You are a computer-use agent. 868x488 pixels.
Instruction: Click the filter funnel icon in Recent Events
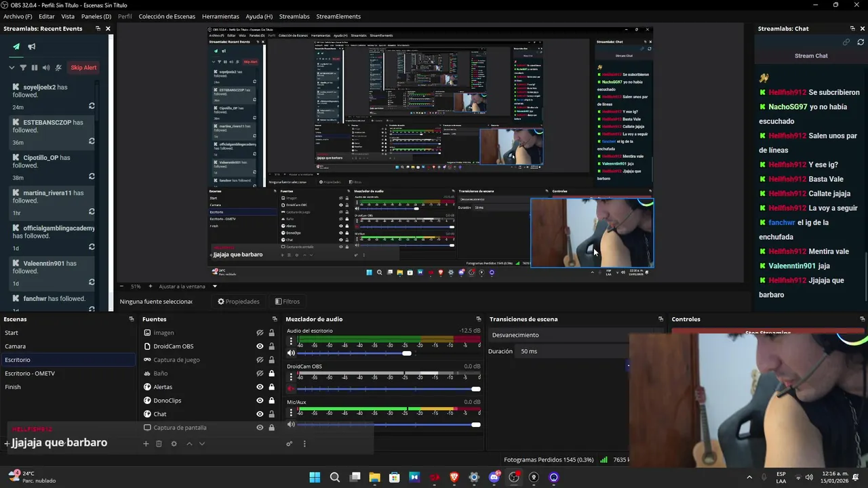[23, 68]
